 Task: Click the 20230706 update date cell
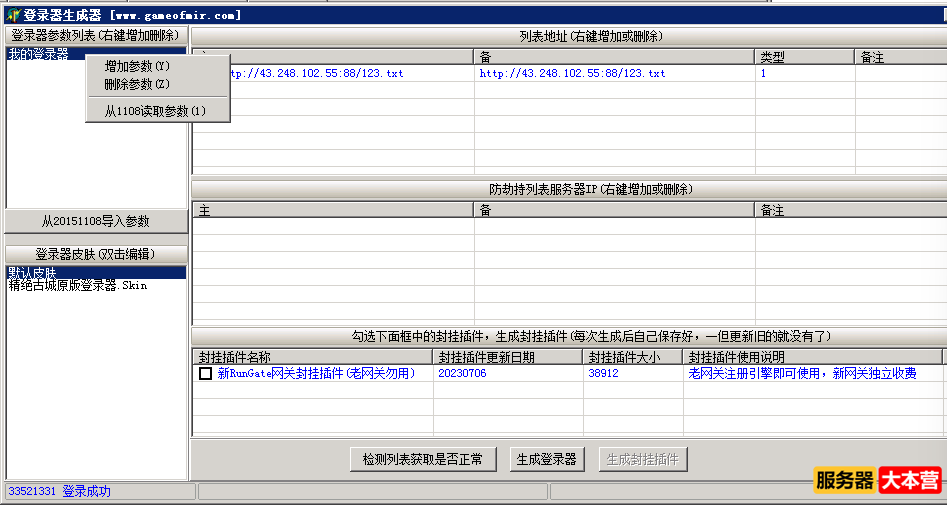[x=462, y=374]
